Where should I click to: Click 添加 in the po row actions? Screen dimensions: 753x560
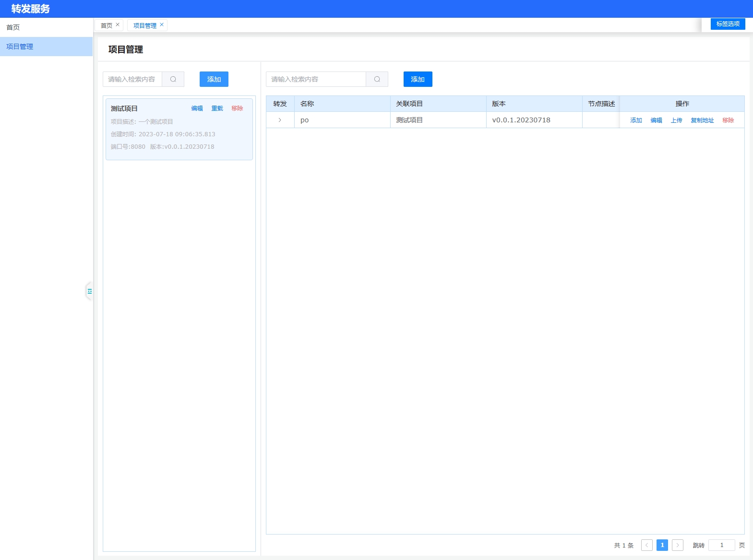click(x=636, y=120)
